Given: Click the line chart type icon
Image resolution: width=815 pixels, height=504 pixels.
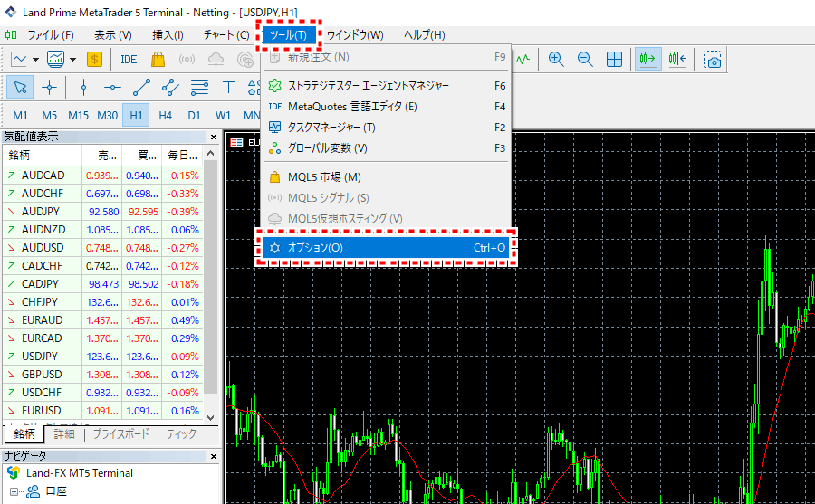Looking at the screenshot, I should point(19,59).
